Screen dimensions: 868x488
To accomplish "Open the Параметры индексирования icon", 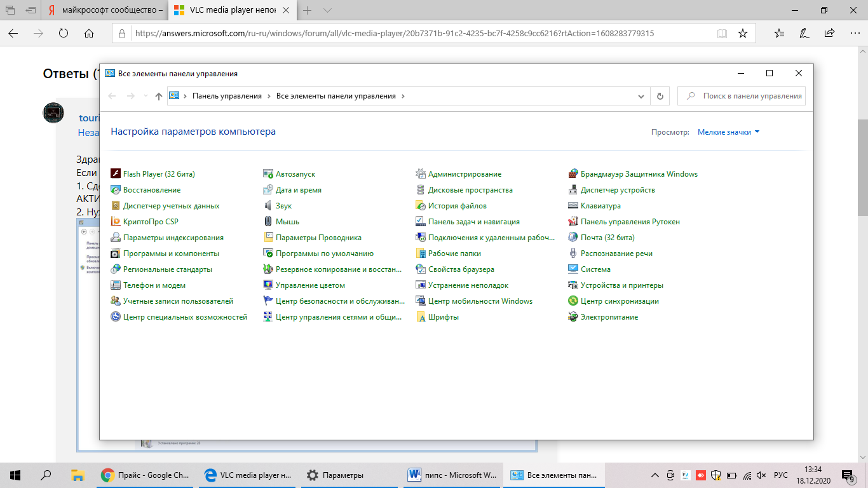I will coord(116,237).
